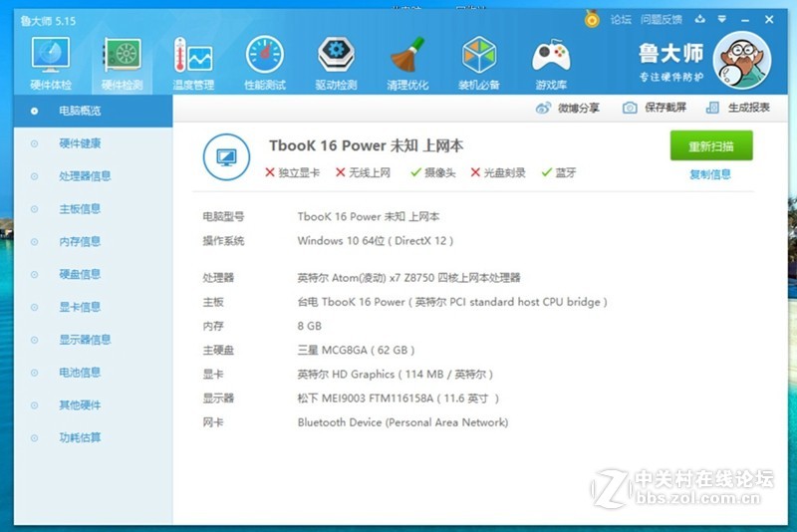Viewport: 797px width, 532px height.
Task: Open the 驱动检测 driver detection icon
Action: pos(336,63)
